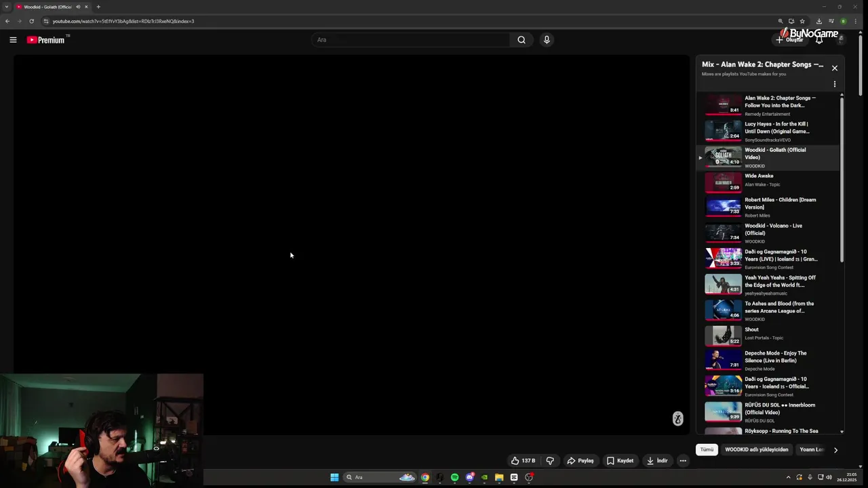
Task: Click the Kaydet save button
Action: 620,461
